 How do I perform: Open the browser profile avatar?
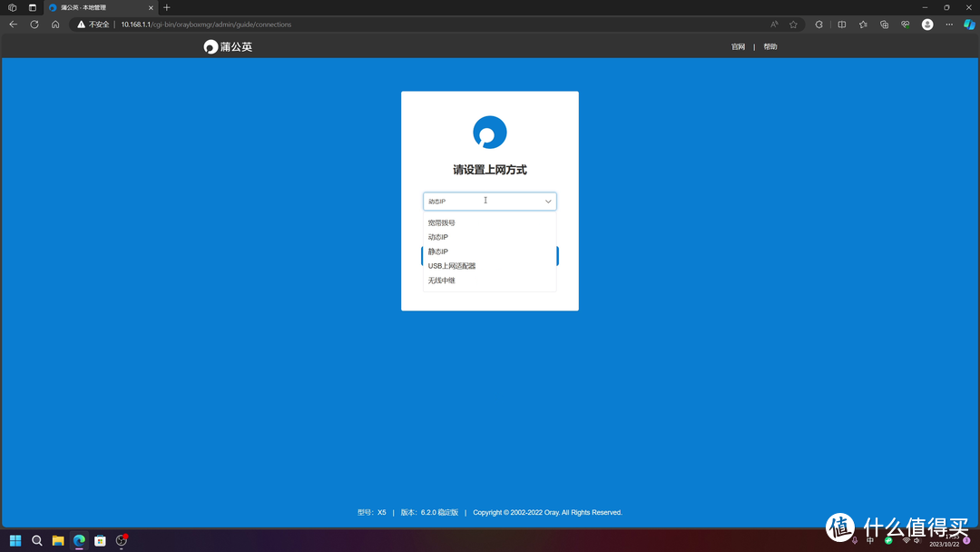coord(927,25)
